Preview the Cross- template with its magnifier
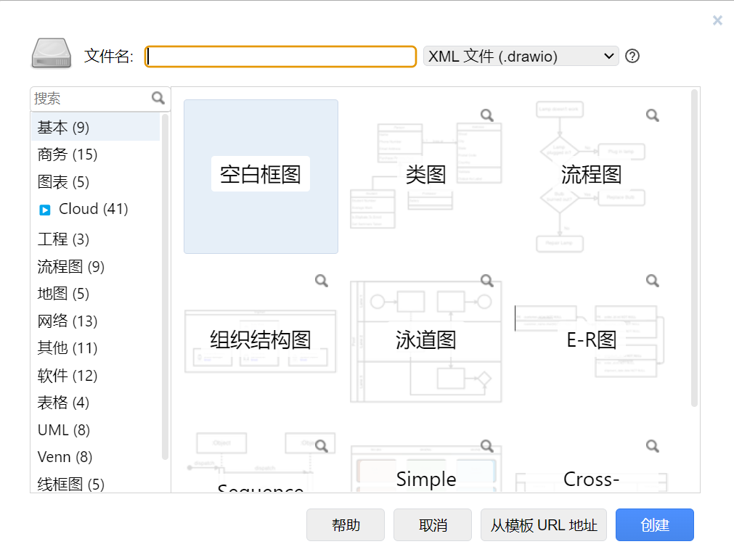This screenshot has width=734, height=560. 653,446
